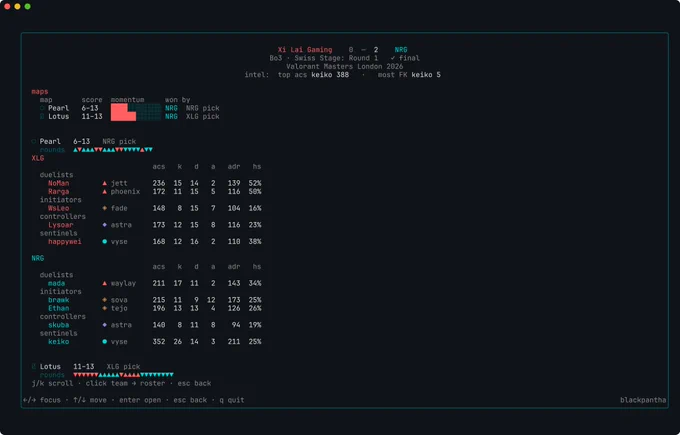Click sentinel circle icon beside keiko's vyse
680x435 pixels.
(x=105, y=342)
